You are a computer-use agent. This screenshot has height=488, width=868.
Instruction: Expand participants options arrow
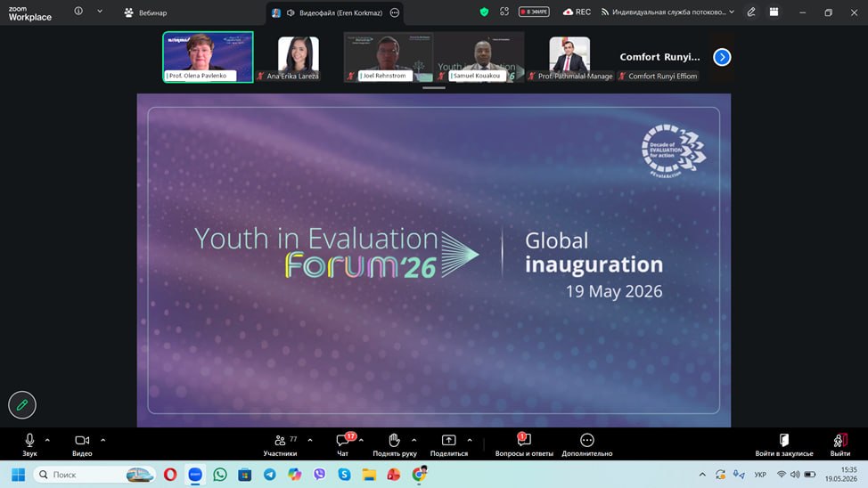point(310,441)
